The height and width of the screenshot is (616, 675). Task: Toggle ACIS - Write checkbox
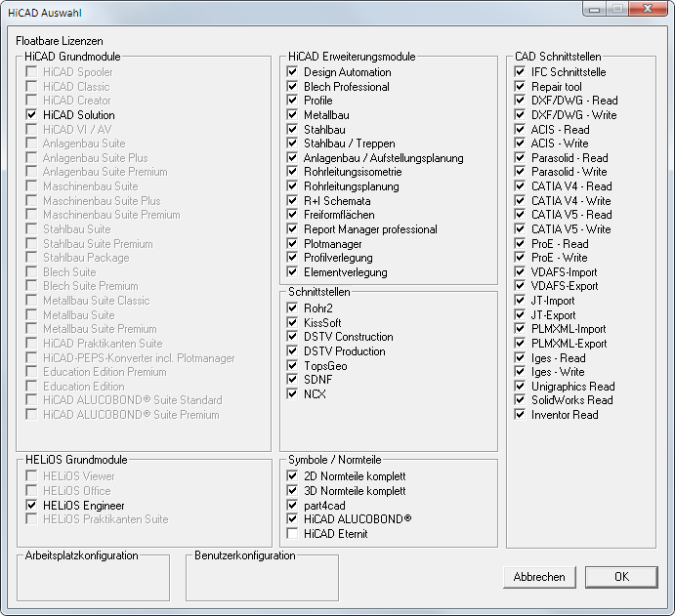point(520,144)
